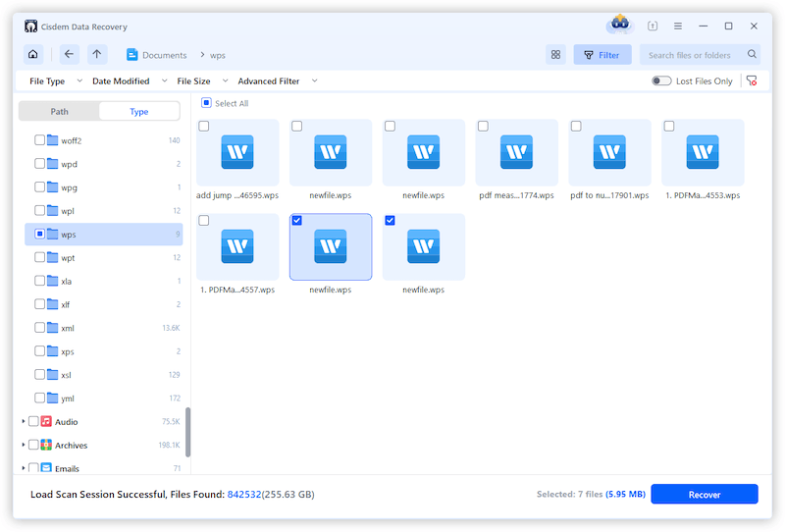Open the hamburger menu
This screenshot has width=785, height=532.
click(x=678, y=27)
